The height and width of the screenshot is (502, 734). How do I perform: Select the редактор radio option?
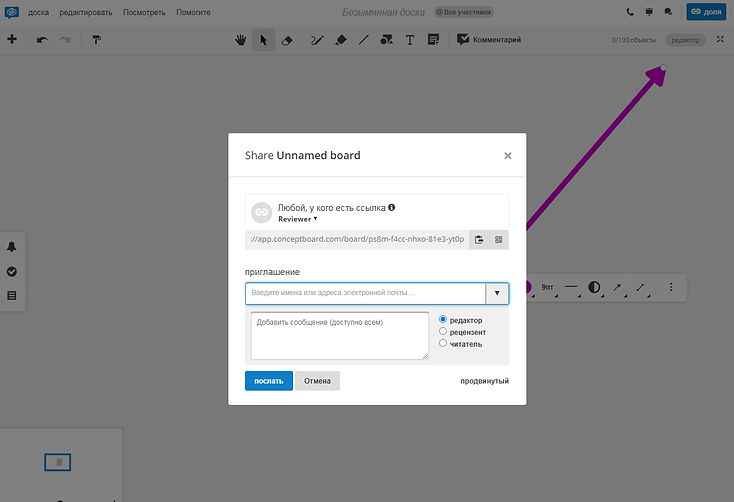[443, 319]
